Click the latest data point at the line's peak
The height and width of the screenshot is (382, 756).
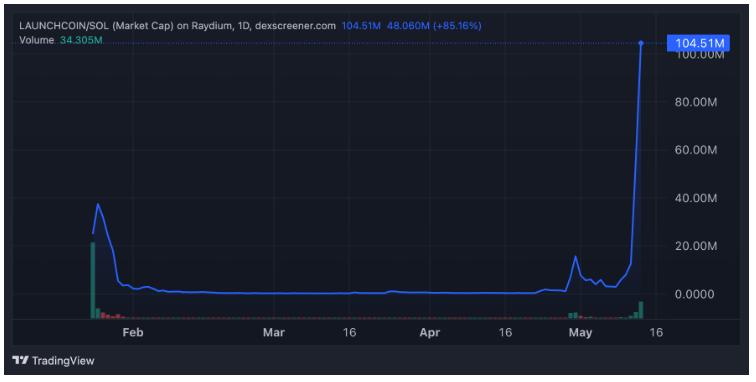(641, 43)
